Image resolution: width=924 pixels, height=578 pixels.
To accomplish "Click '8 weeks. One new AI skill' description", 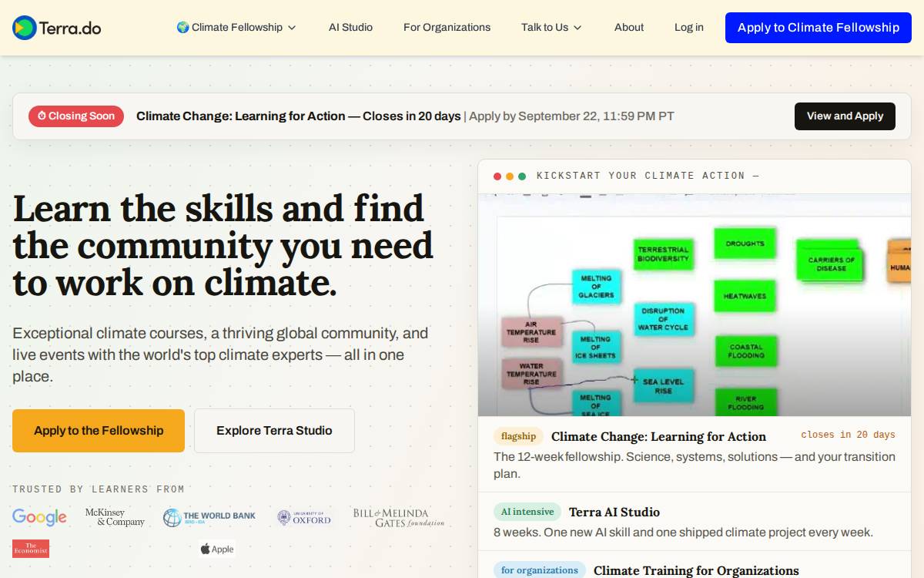I will 683,532.
